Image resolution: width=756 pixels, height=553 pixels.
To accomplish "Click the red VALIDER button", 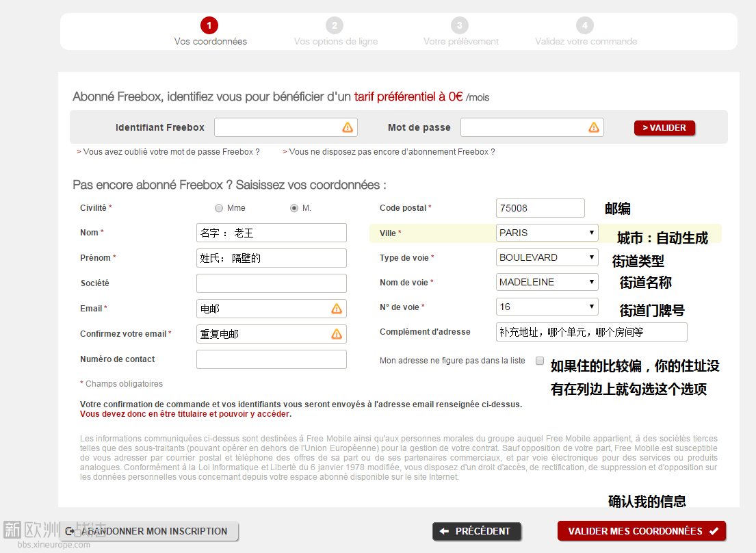I will coord(664,128).
